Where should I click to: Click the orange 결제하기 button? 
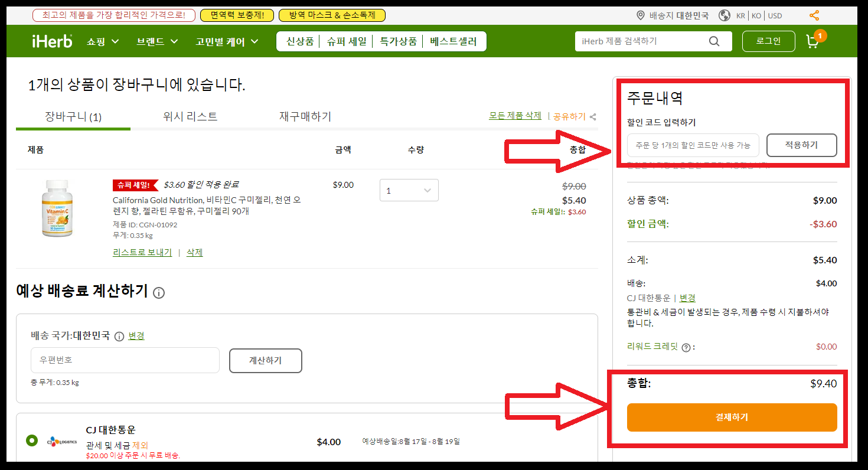[x=732, y=417]
